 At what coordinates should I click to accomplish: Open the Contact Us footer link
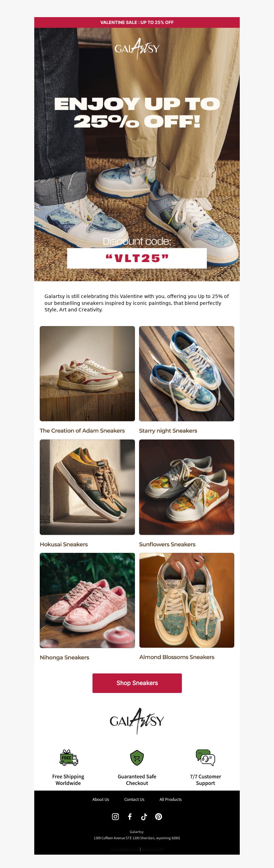click(x=134, y=799)
